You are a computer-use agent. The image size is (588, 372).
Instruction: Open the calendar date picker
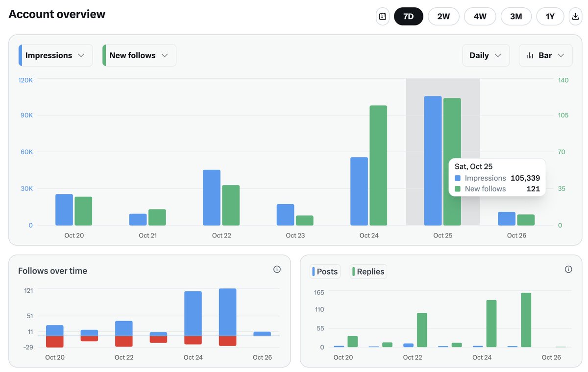tap(383, 16)
